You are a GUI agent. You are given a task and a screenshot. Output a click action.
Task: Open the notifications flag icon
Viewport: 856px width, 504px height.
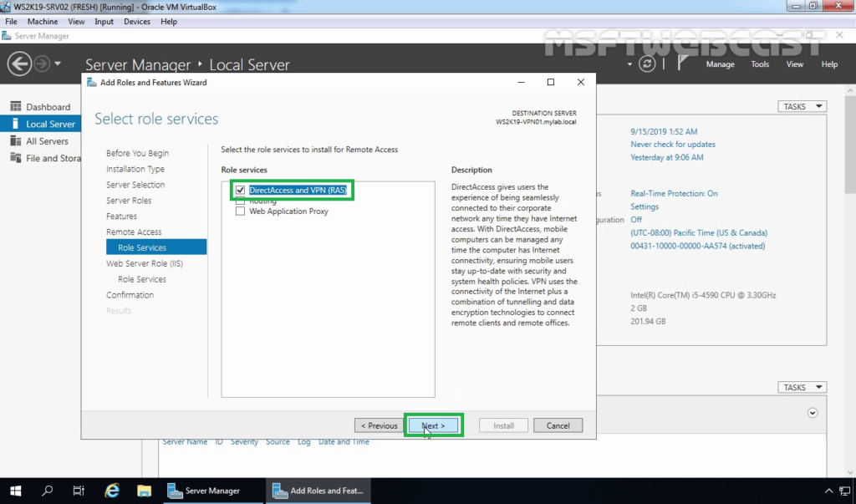682,64
